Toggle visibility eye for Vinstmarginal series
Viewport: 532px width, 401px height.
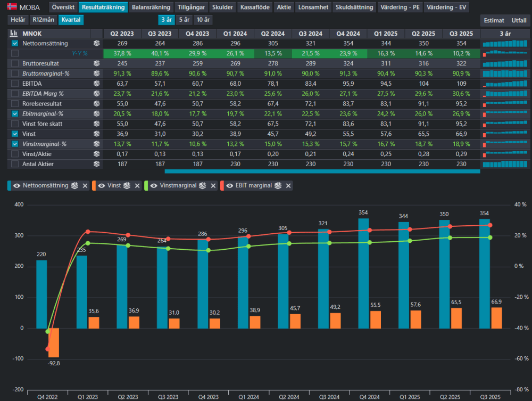154,186
